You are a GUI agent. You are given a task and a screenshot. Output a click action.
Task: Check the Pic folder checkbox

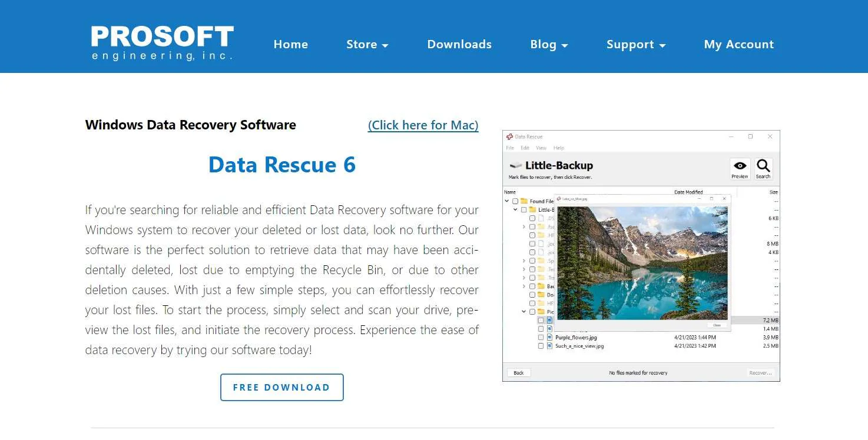pos(532,312)
